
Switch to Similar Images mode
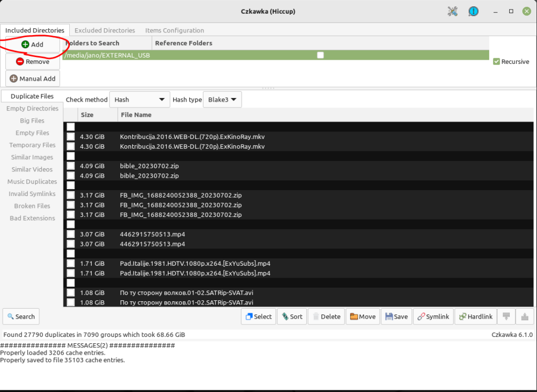[x=31, y=157]
